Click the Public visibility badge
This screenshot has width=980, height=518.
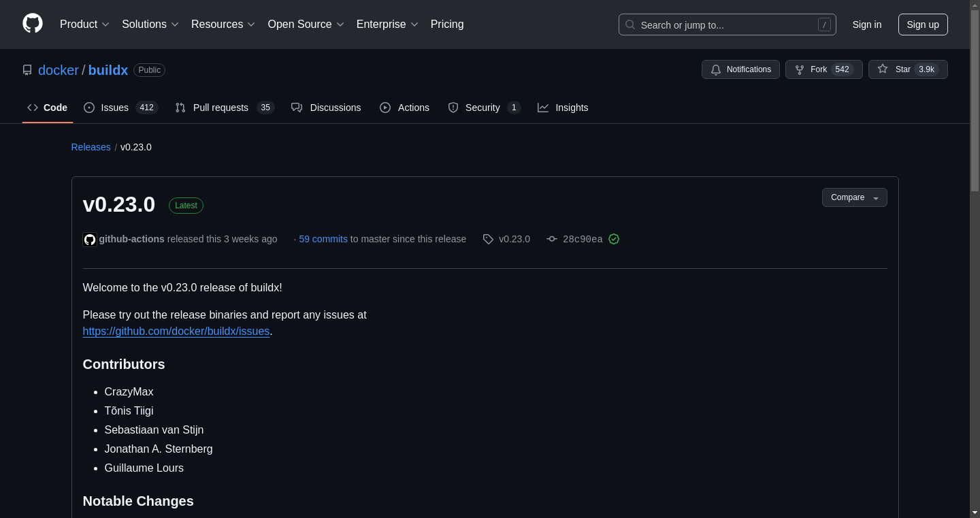tap(150, 70)
